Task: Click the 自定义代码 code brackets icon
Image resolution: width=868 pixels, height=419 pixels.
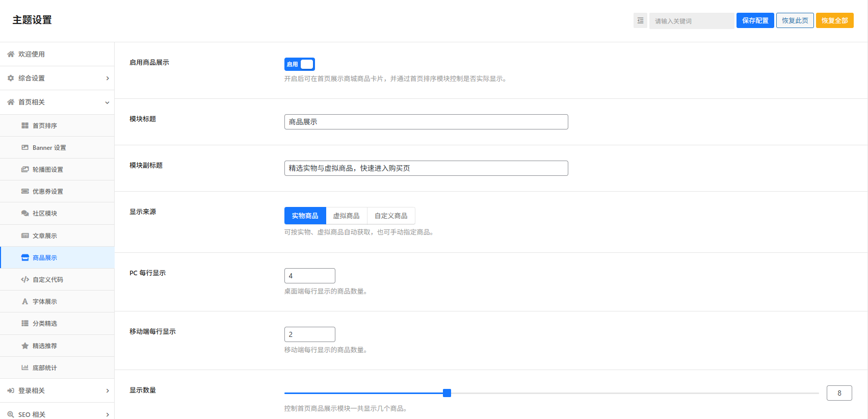Action: pyautogui.click(x=25, y=280)
